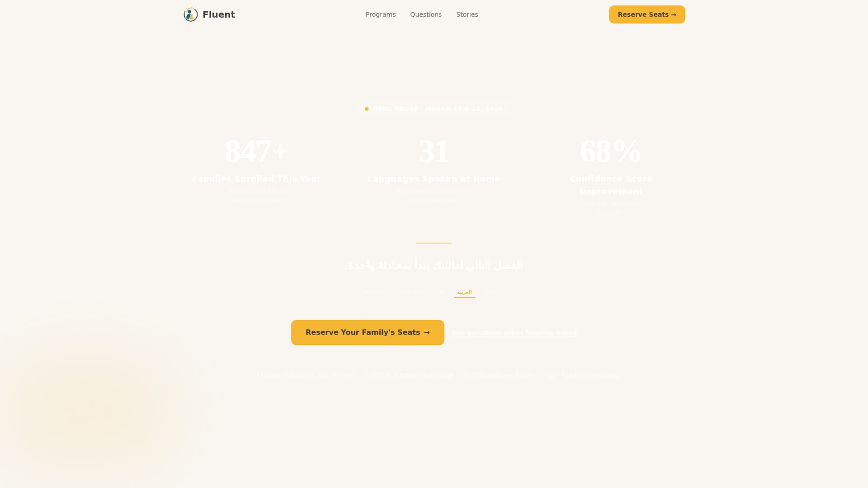Click the arrow icon on Reserve Your Family's Seats
Screen dimensions: 868x488
[426, 332]
